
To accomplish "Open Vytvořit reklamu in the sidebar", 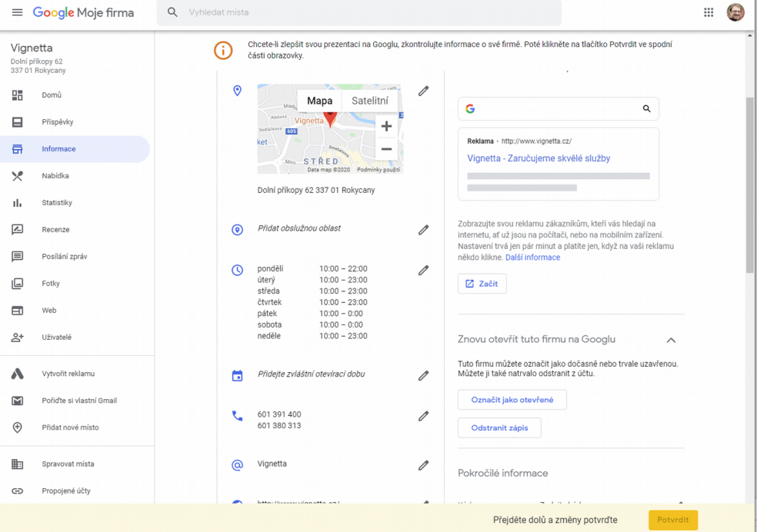I will pos(75,374).
